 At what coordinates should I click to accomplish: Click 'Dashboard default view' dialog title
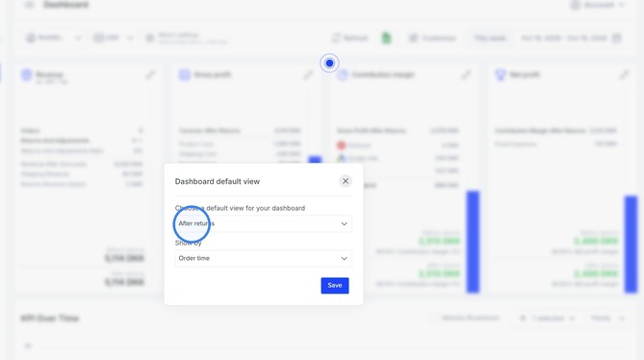218,181
